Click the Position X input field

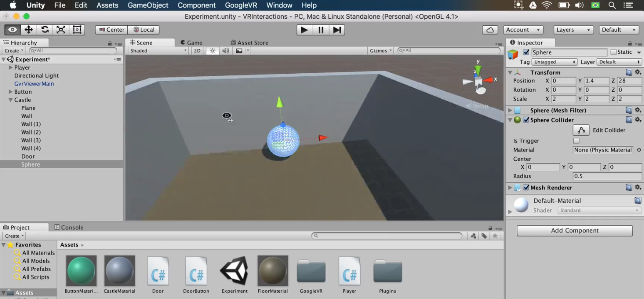[564, 80]
